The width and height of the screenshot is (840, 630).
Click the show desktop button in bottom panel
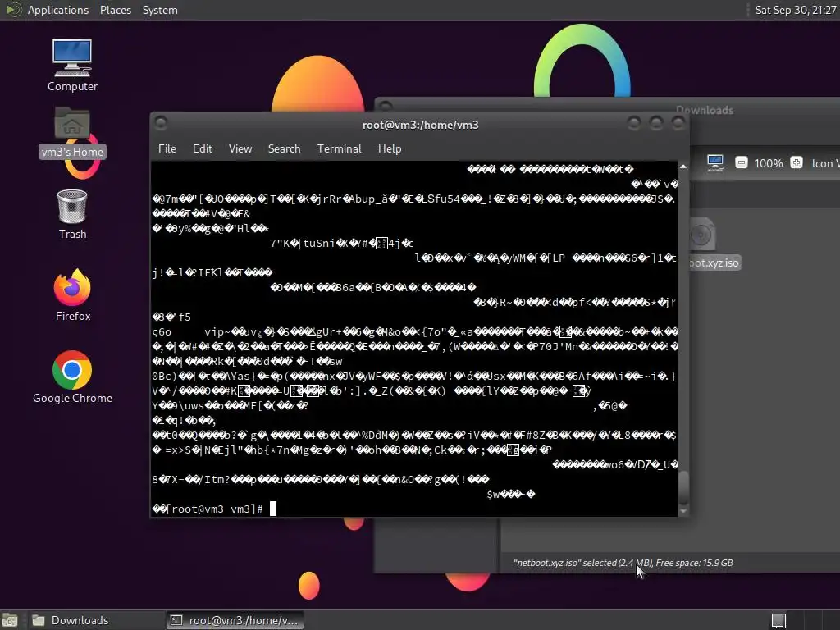[10, 620]
